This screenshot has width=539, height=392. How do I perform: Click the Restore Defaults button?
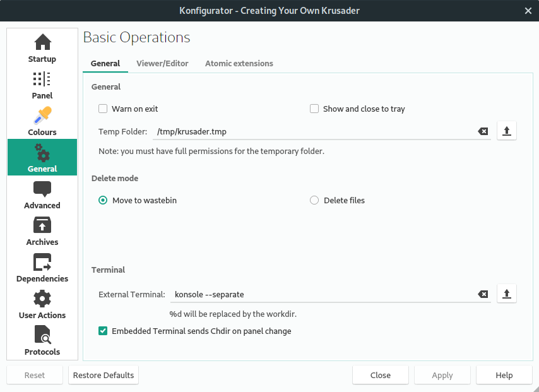104,375
